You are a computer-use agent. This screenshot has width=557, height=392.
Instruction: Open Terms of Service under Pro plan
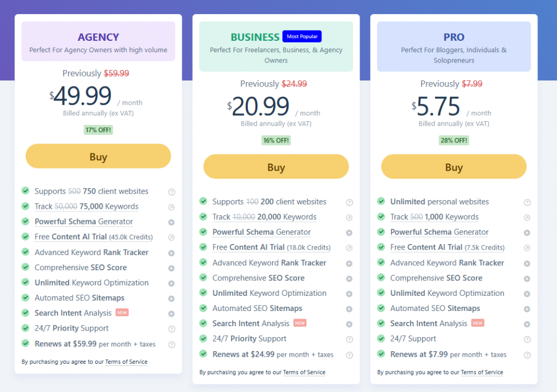pos(482,372)
